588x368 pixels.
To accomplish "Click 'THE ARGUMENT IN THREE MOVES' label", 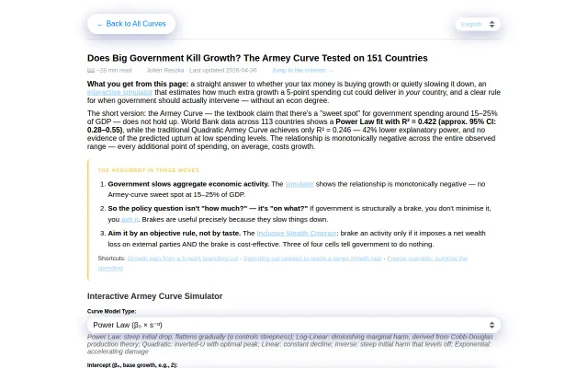I will [149, 170].
